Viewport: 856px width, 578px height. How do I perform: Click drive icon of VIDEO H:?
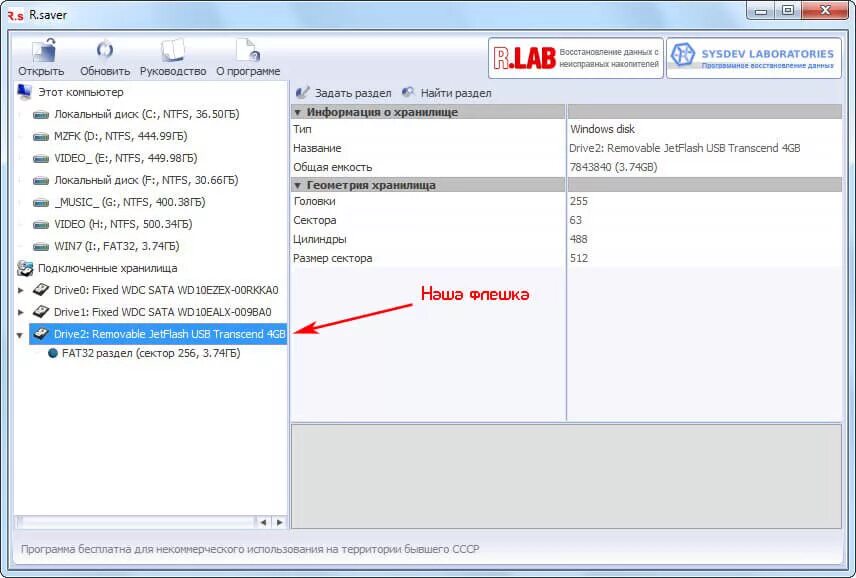coord(41,224)
